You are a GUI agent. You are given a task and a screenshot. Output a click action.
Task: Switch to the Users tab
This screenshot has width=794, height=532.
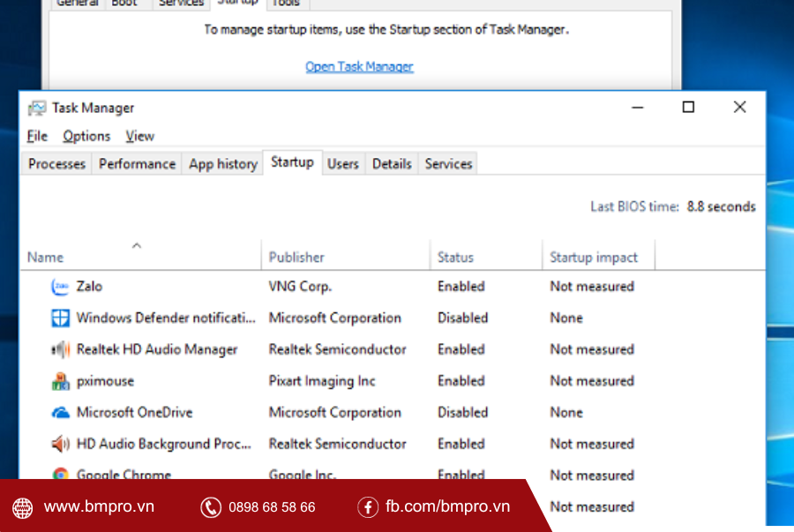(x=343, y=163)
